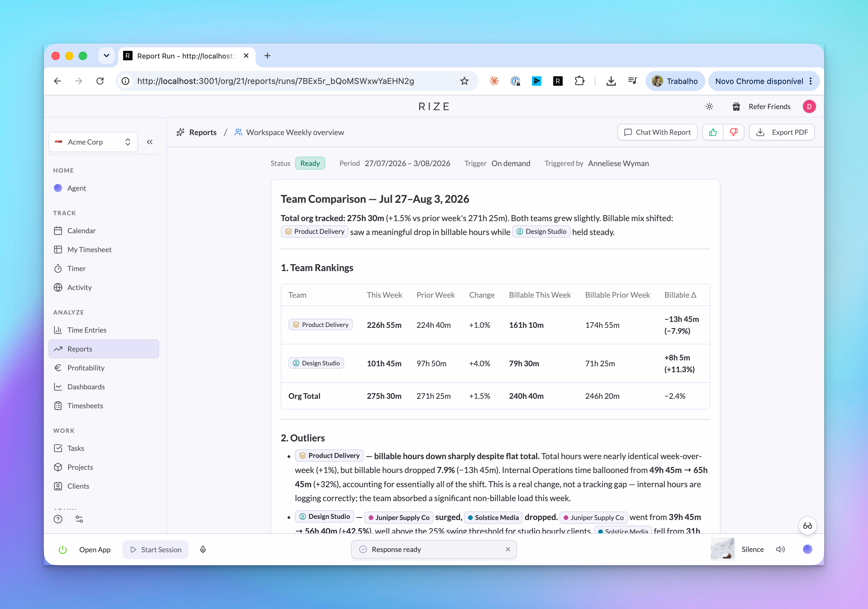
Task: Open settings sliders icon in sidebar
Action: pyautogui.click(x=79, y=519)
